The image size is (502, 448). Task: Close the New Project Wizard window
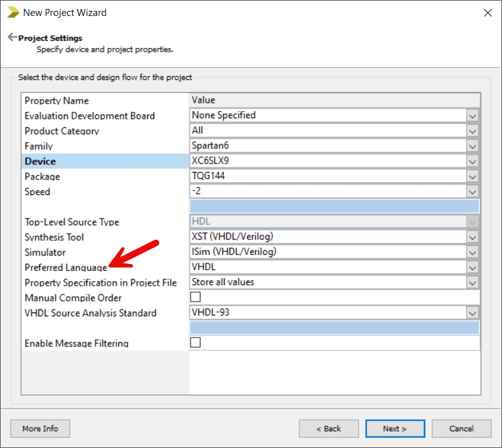pyautogui.click(x=487, y=12)
